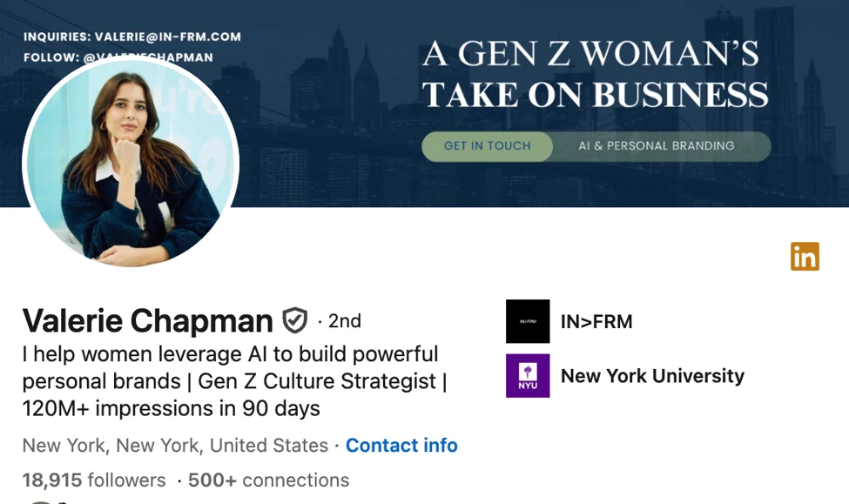
Task: Click the TAKE ON BUSINESS banner text
Action: [595, 95]
